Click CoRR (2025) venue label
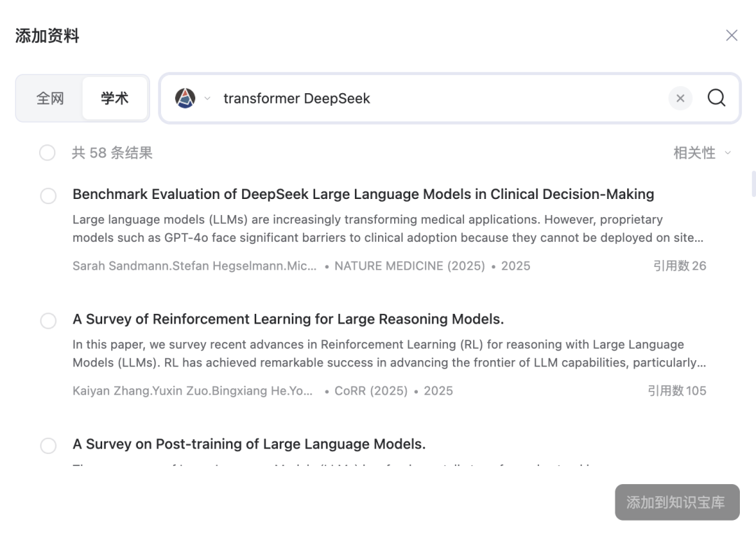Image resolution: width=756 pixels, height=536 pixels. 371,391
